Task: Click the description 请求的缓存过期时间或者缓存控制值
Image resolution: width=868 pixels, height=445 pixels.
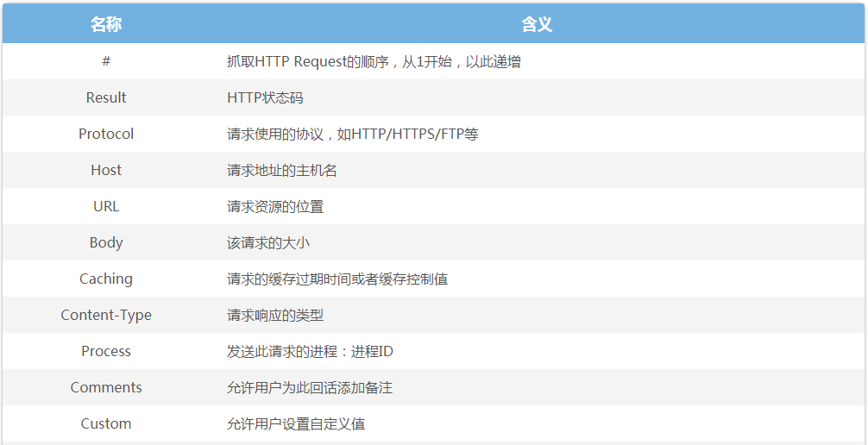Action: (337, 279)
